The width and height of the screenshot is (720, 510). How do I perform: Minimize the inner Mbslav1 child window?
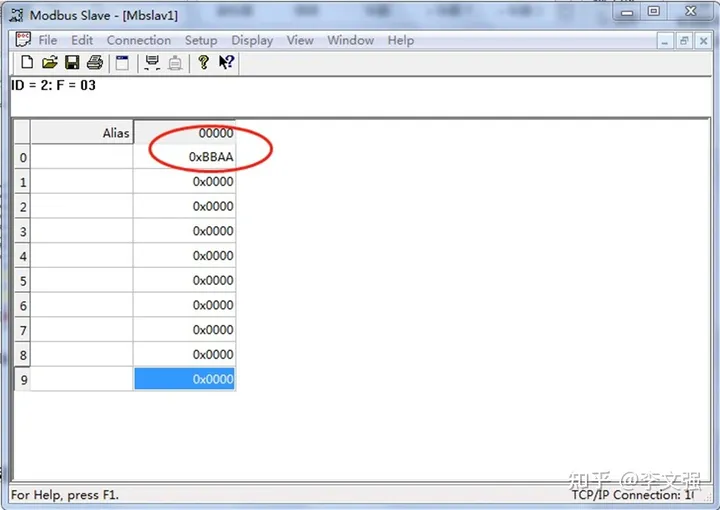click(664, 41)
